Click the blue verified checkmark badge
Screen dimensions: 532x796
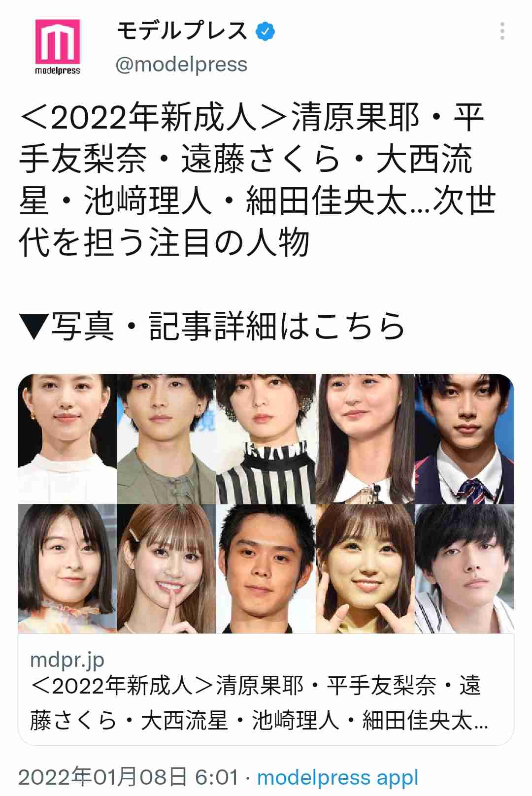click(x=266, y=32)
